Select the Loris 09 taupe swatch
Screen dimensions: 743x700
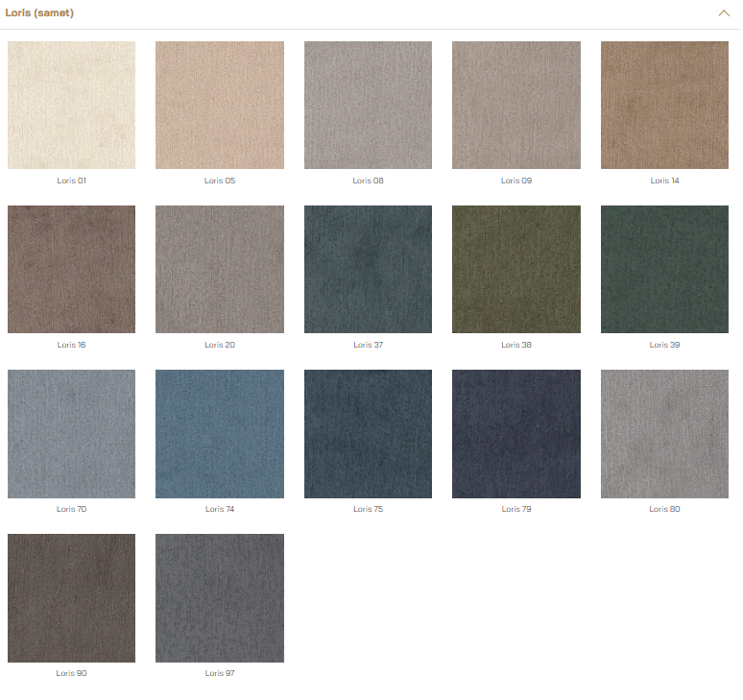click(x=516, y=105)
